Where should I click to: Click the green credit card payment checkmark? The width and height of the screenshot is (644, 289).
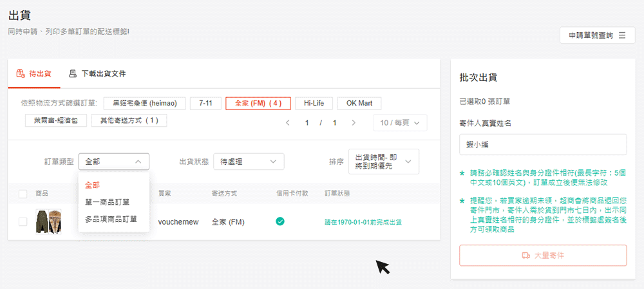click(x=280, y=221)
